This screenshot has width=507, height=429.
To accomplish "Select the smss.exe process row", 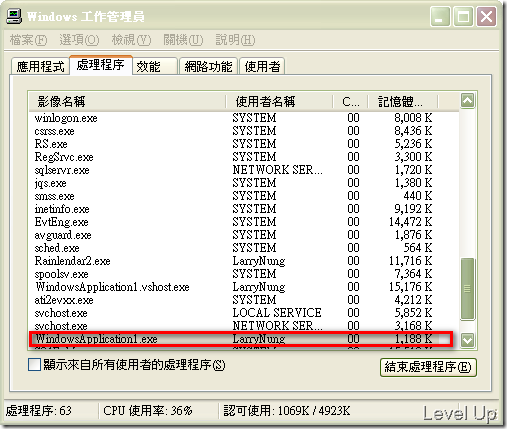I will [x=244, y=196].
